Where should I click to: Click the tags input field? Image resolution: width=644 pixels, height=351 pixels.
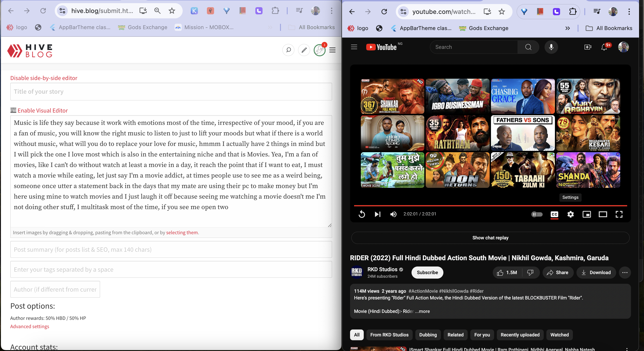pyautogui.click(x=171, y=269)
